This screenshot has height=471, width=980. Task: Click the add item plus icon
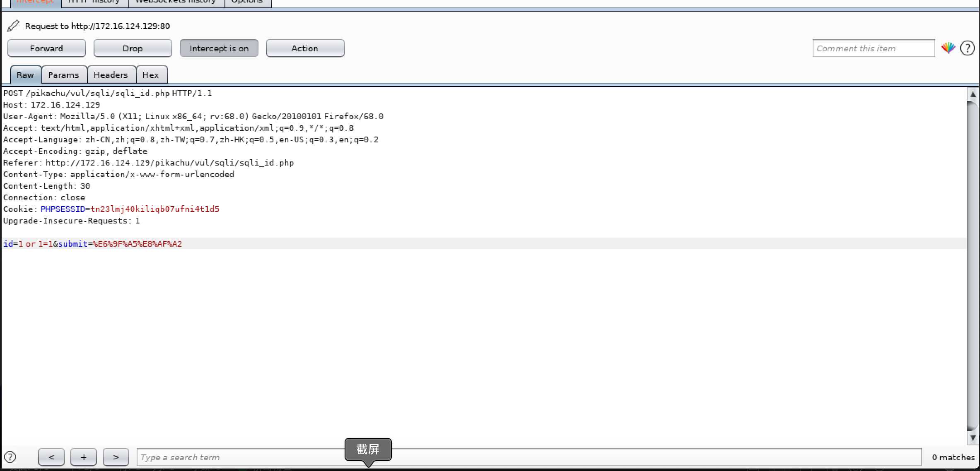[83, 457]
